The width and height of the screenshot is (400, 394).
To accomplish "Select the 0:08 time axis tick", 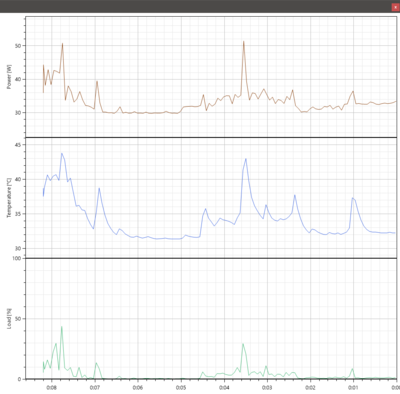I will [51, 388].
